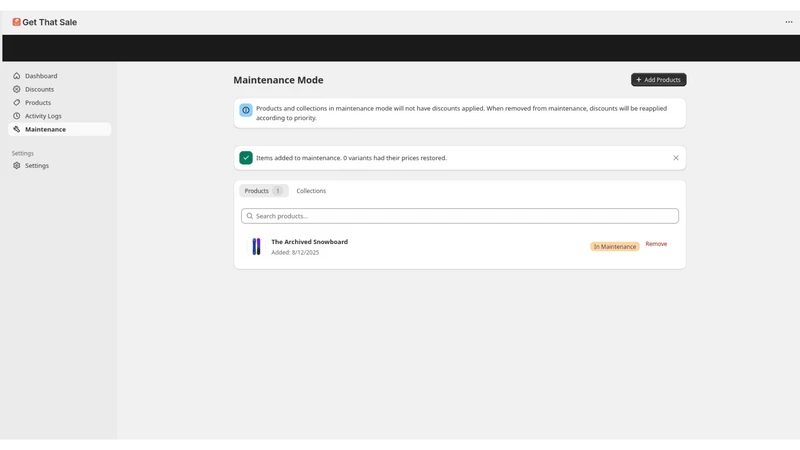Select the Maintenance sidebar item
The image size is (800, 450).
(x=59, y=129)
